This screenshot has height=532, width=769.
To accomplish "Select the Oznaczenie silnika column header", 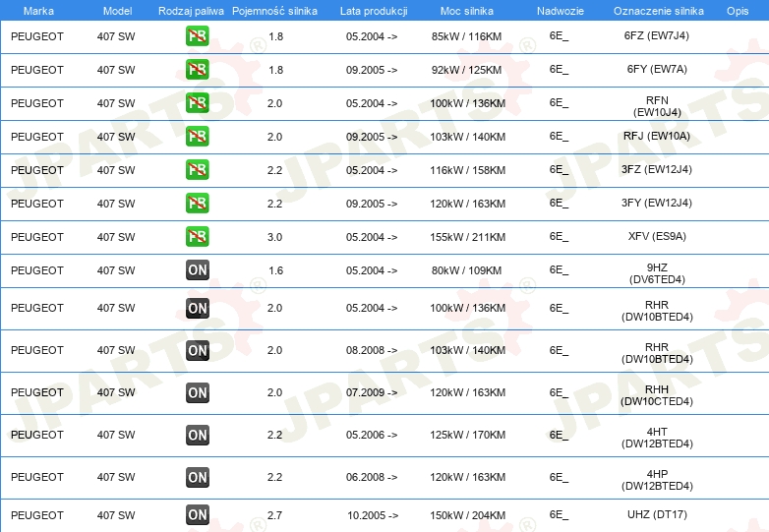I will click(x=659, y=11).
